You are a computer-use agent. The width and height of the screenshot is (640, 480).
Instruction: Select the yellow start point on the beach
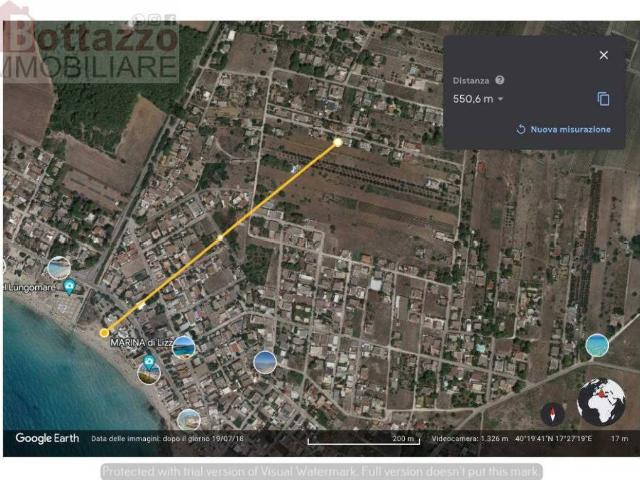pos(104,332)
